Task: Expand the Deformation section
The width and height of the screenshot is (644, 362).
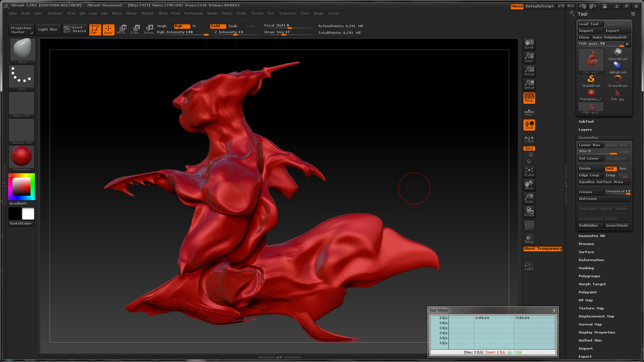Action: point(591,260)
